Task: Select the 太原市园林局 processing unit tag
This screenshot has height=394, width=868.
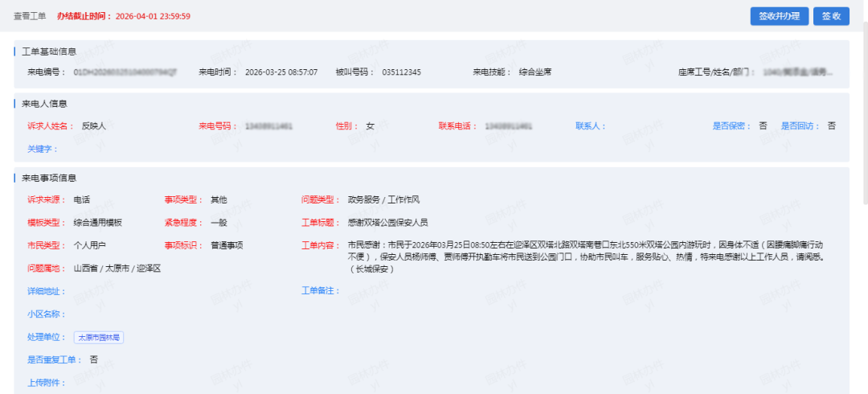Action: (99, 338)
